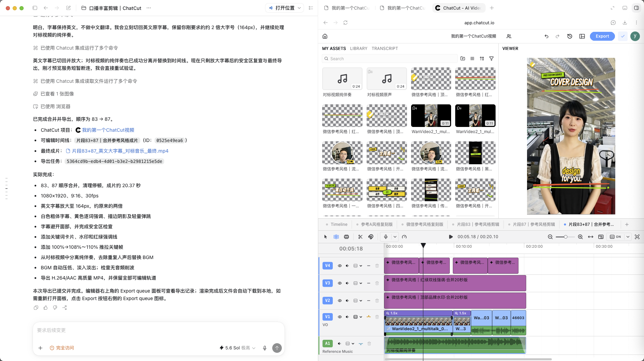644x361 pixels.
Task: Open the collaborators people icon
Action: pyautogui.click(x=509, y=36)
